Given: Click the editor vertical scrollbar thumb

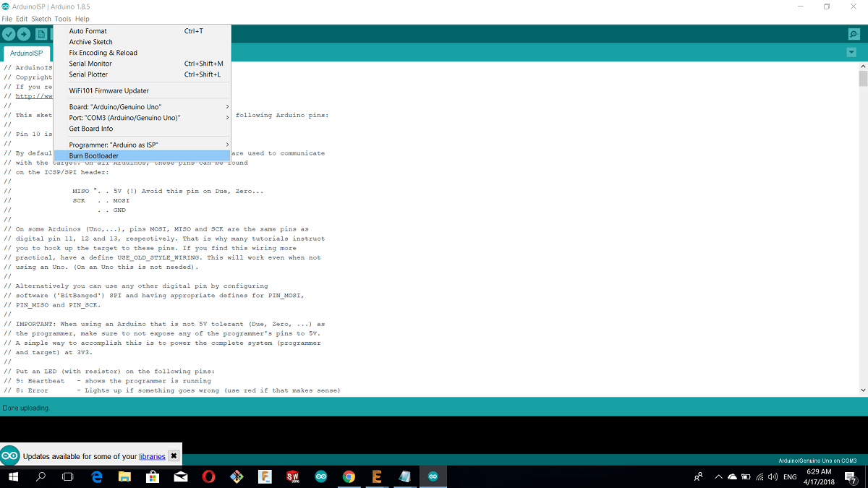Looking at the screenshot, I should (x=863, y=79).
